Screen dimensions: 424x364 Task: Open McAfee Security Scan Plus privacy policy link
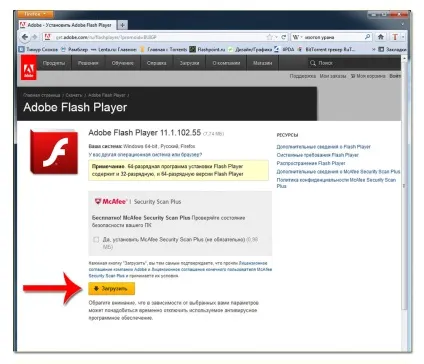(x=336, y=183)
